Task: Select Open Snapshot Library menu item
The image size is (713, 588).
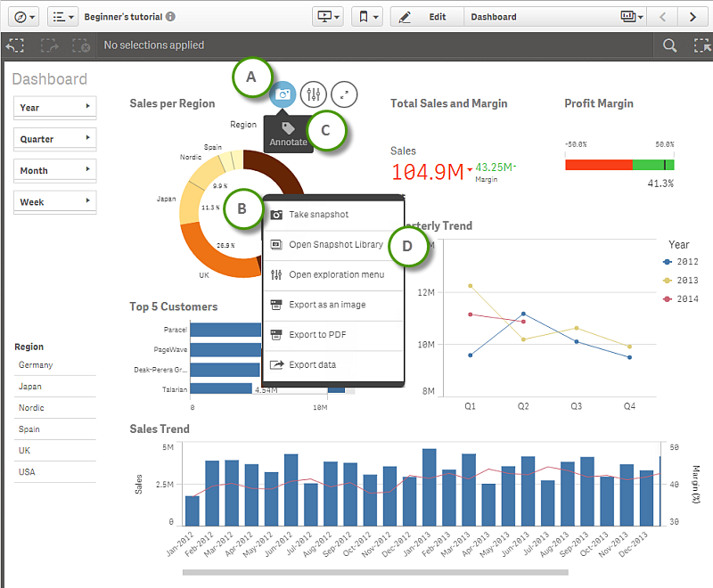Action: pos(335,244)
